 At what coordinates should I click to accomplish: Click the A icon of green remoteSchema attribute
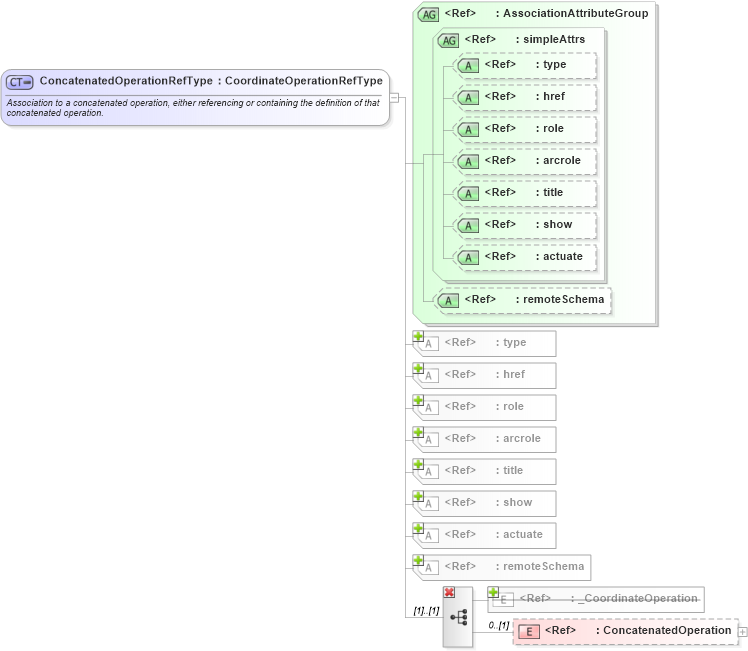pos(448,301)
